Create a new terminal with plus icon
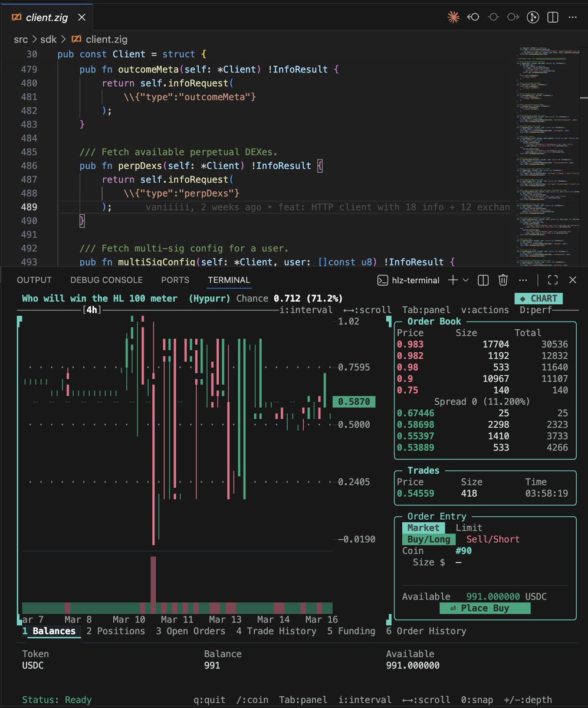The width and height of the screenshot is (588, 708). 453,280
